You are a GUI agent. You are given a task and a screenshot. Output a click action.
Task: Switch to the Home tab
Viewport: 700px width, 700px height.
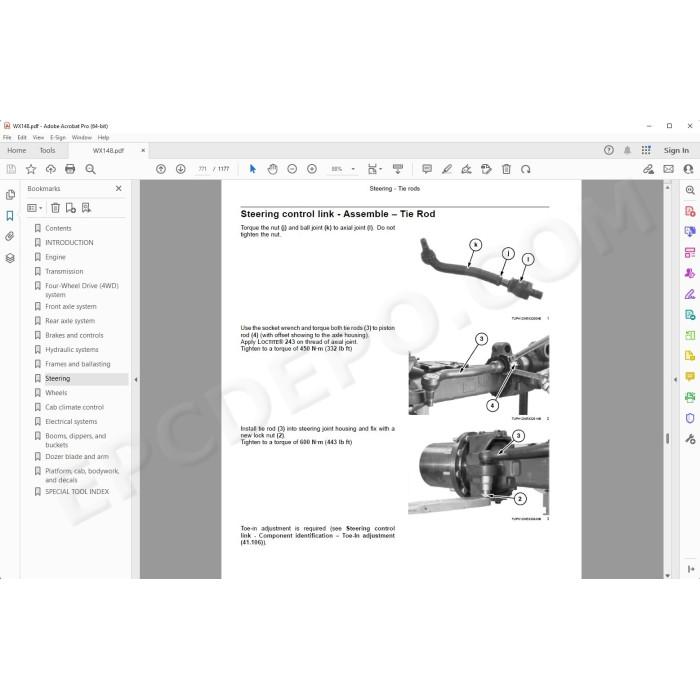tap(17, 150)
